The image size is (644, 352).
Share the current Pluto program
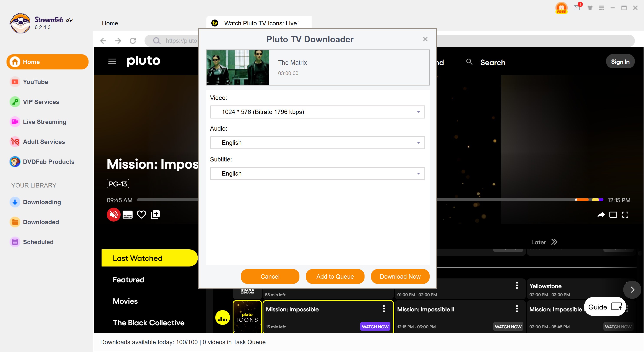601,214
